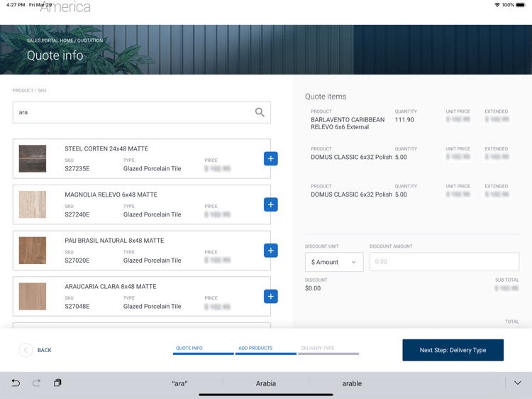Tap the Wi-Fi status icon
The width and height of the screenshot is (532, 399).
point(497,5)
